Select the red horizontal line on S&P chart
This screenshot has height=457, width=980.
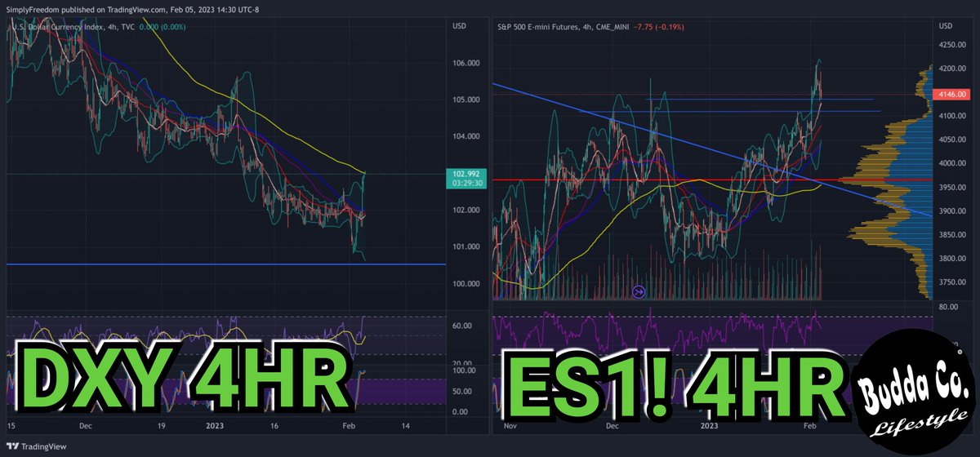tap(710, 179)
